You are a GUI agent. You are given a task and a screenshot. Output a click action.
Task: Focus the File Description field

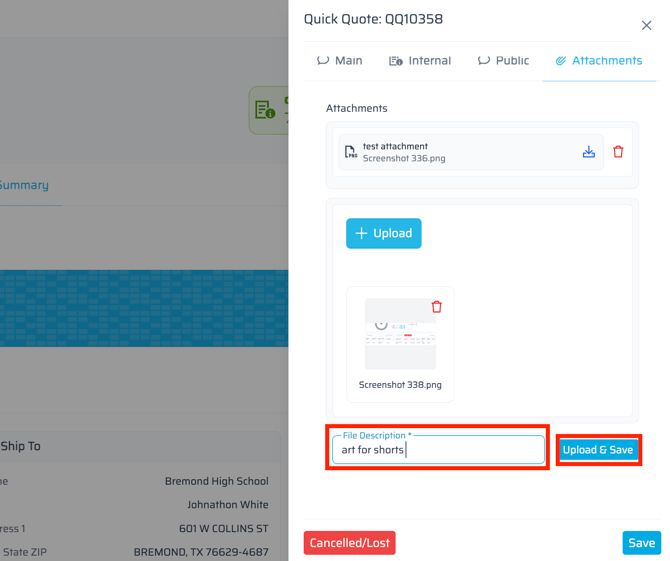[439, 450]
